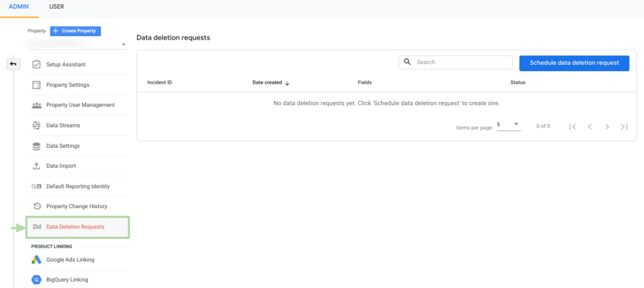Click the Property Change History clock icon
Viewport: 644px width, 288px height.
point(36,206)
